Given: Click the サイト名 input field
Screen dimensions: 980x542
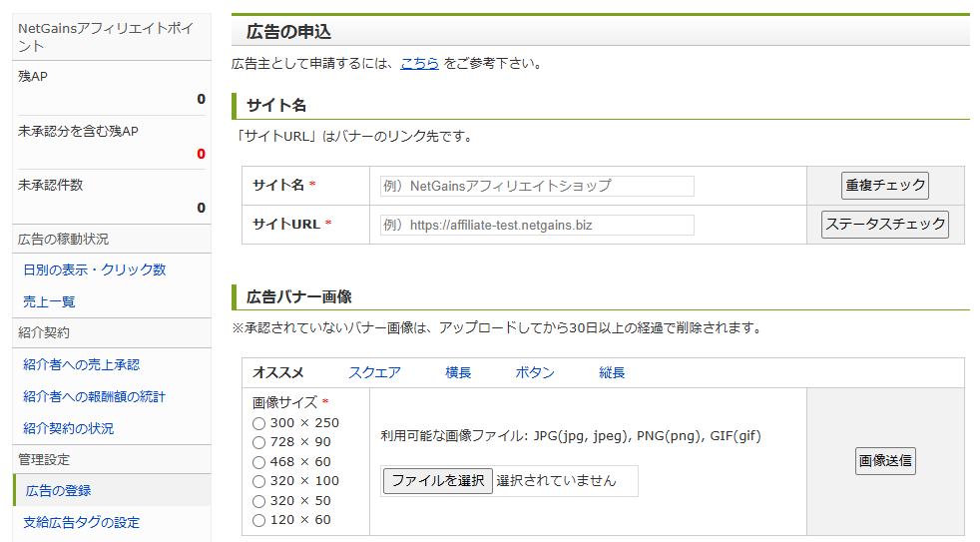Looking at the screenshot, I should [x=537, y=186].
